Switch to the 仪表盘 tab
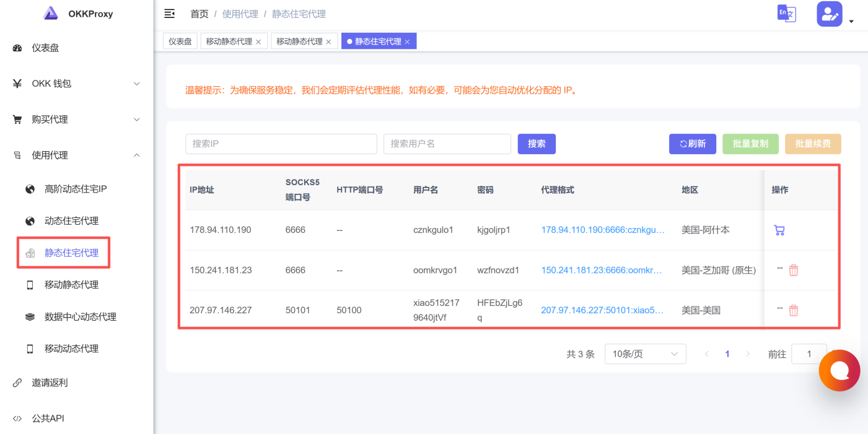This screenshot has width=868, height=434. tap(180, 41)
